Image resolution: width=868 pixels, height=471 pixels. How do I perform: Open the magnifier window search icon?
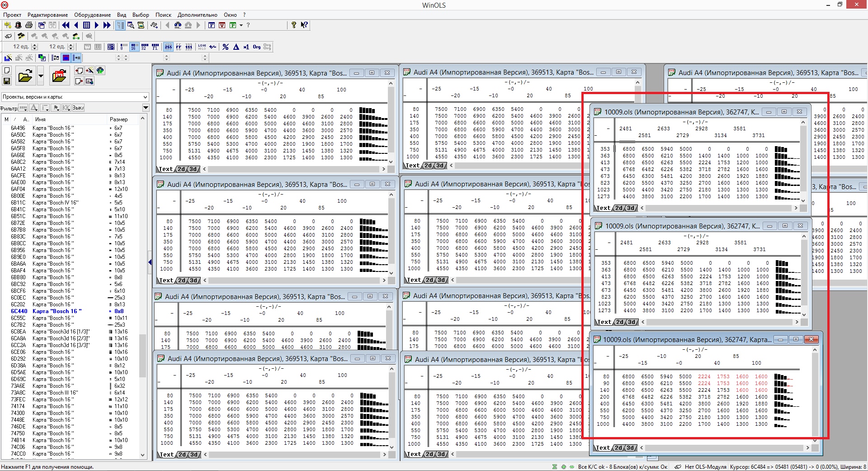pyautogui.click(x=131, y=25)
